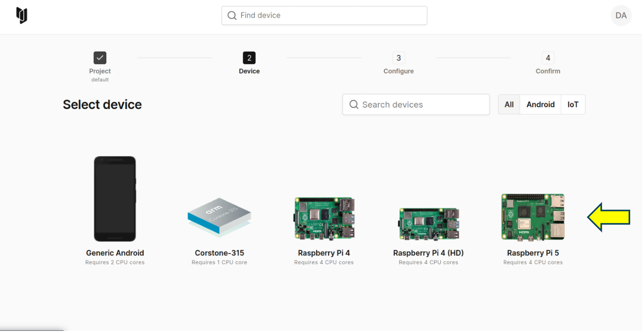Select the Raspberry Pi 5 device
This screenshot has height=333, width=644.
click(x=533, y=217)
